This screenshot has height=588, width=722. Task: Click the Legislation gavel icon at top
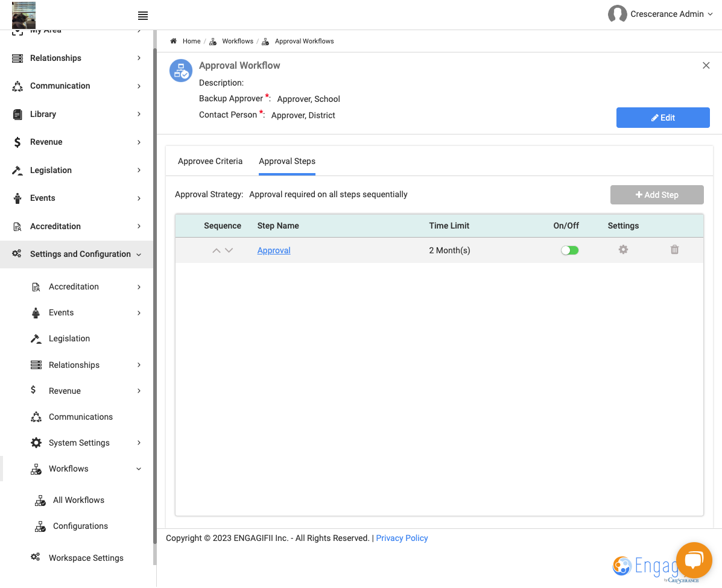pyautogui.click(x=17, y=170)
